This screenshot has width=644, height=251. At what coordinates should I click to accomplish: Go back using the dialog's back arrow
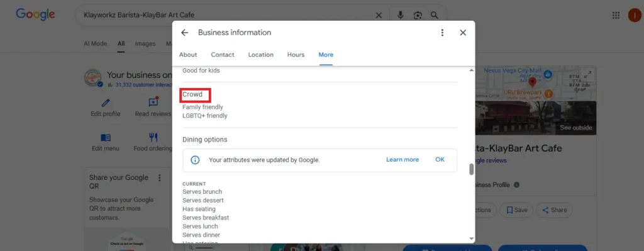pyautogui.click(x=184, y=33)
